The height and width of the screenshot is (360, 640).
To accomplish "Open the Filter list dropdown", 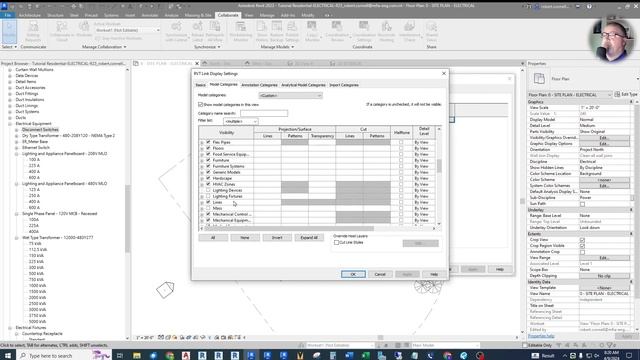I will 240,121.
